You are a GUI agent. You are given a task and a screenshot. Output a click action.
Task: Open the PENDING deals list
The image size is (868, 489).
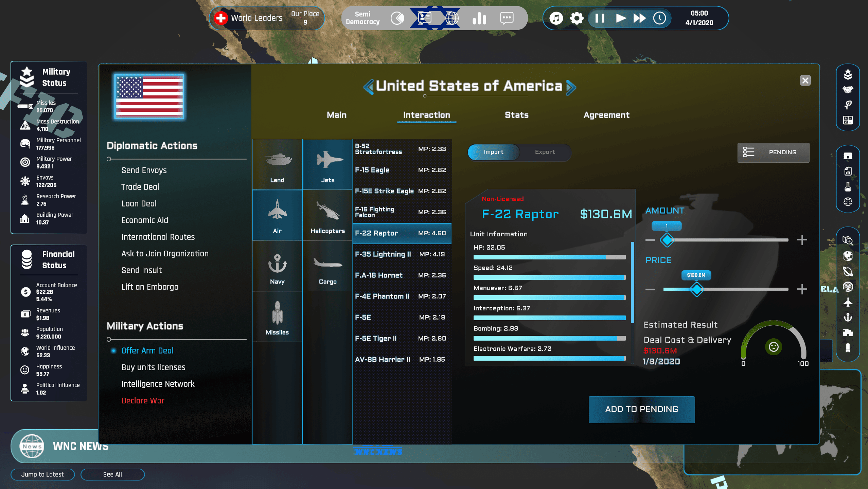773,152
